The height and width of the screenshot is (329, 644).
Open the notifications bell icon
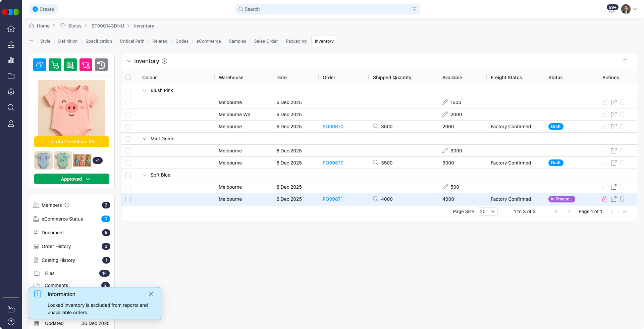tap(611, 10)
